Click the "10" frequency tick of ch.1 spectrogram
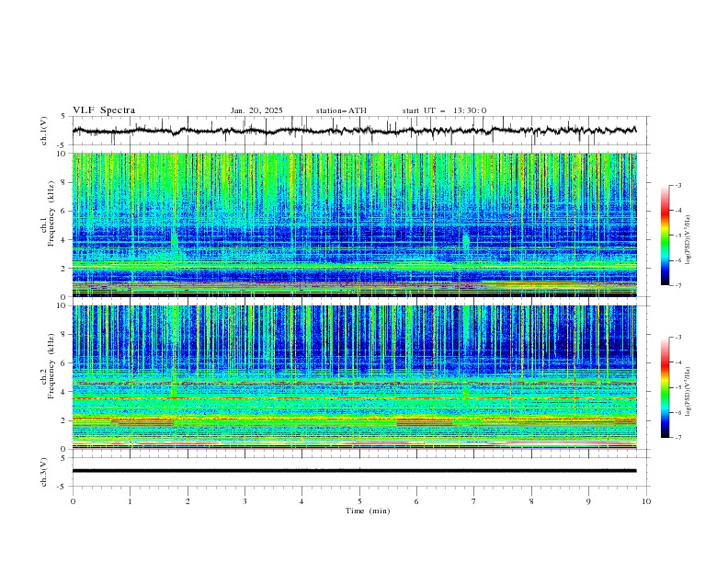The image size is (728, 563). coord(63,154)
